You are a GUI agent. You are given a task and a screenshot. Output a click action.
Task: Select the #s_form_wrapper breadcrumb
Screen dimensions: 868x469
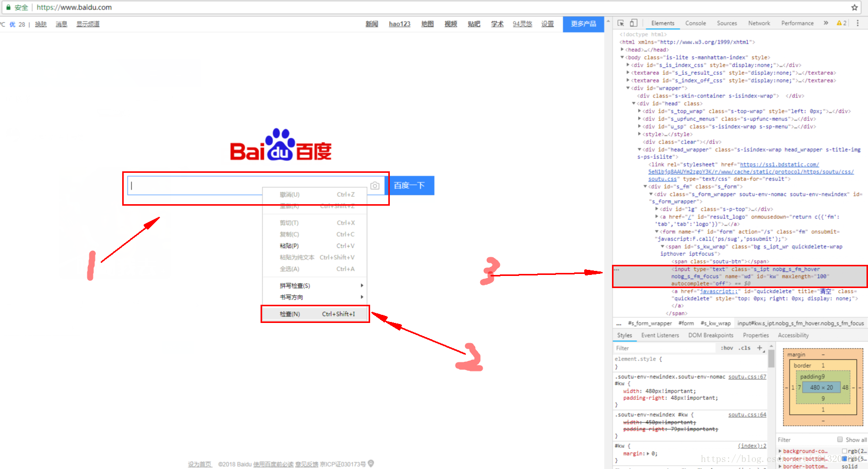(x=649, y=323)
